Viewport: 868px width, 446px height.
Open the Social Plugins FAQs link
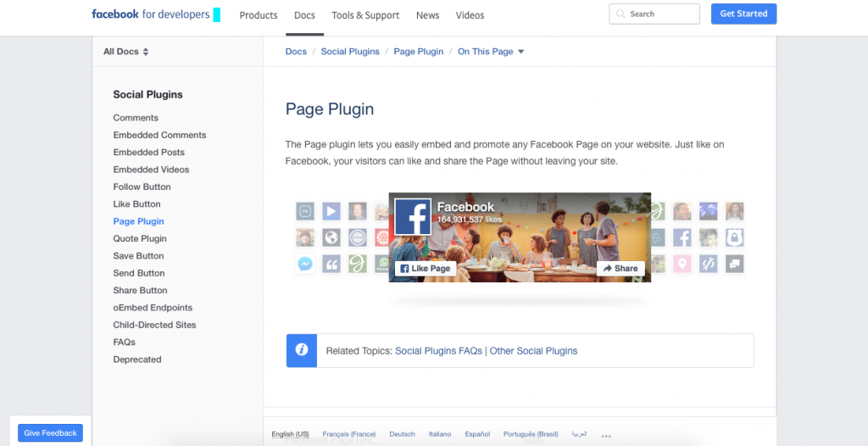click(x=438, y=351)
